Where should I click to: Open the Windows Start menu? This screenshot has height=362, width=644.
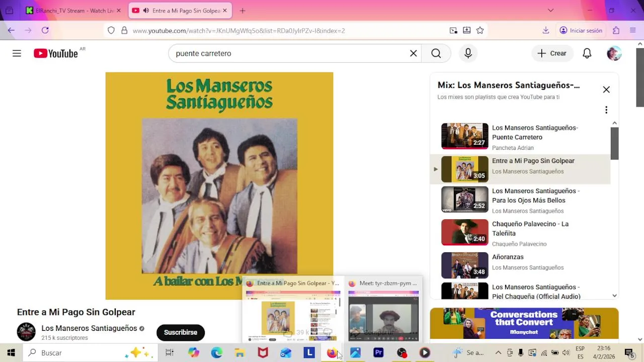pos(11,352)
